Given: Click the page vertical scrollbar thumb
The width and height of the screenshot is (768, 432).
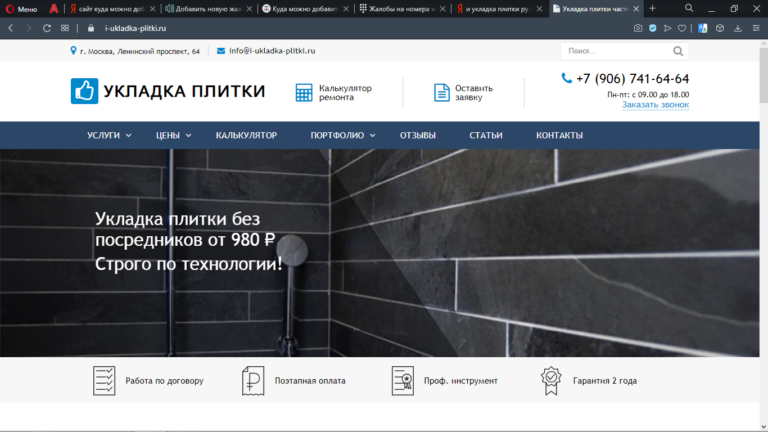Looking at the screenshot, I should 764,75.
